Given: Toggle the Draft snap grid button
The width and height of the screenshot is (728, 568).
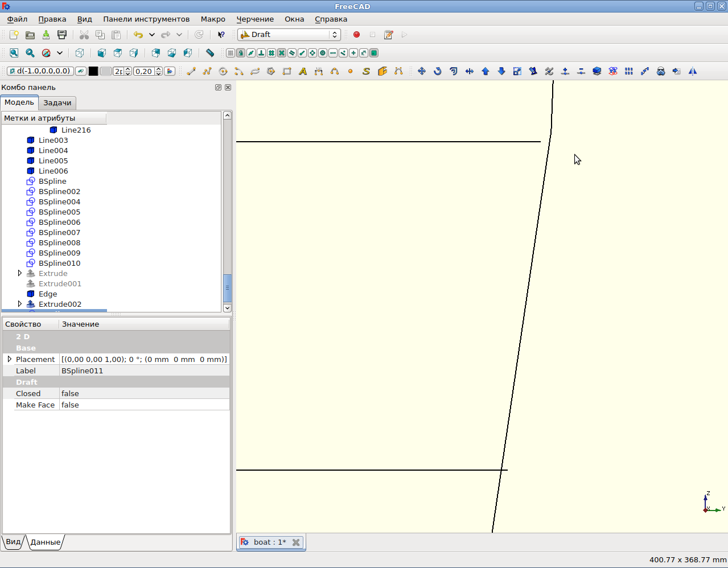Looking at the screenshot, I should click(231, 53).
